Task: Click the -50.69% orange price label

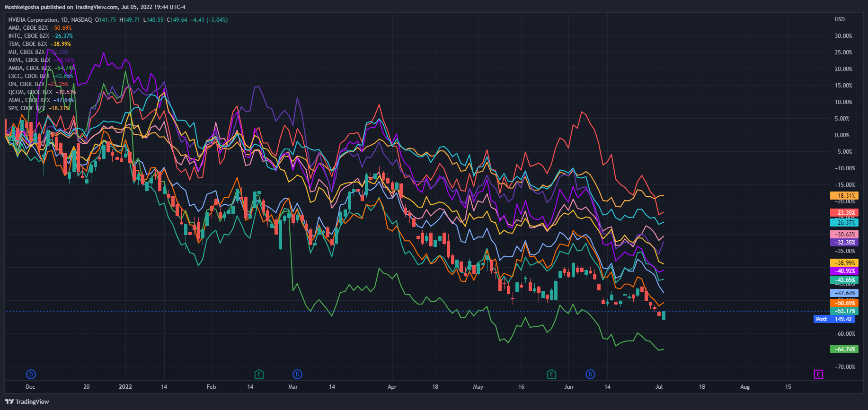Action: pos(844,303)
